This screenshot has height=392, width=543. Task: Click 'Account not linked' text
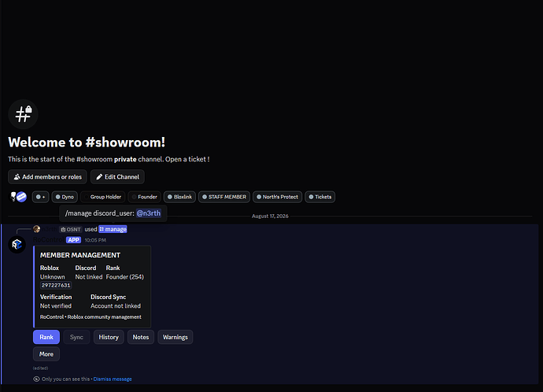pyautogui.click(x=116, y=306)
